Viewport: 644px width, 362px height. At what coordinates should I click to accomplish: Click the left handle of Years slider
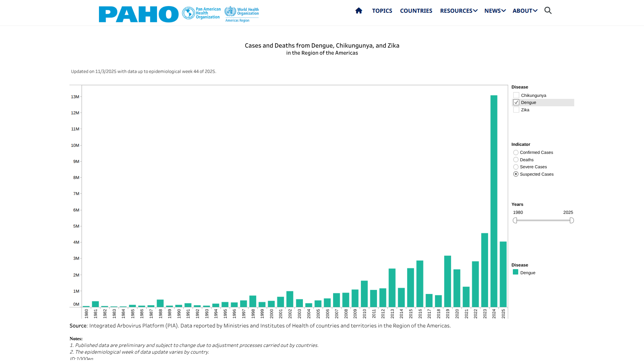[515, 220]
